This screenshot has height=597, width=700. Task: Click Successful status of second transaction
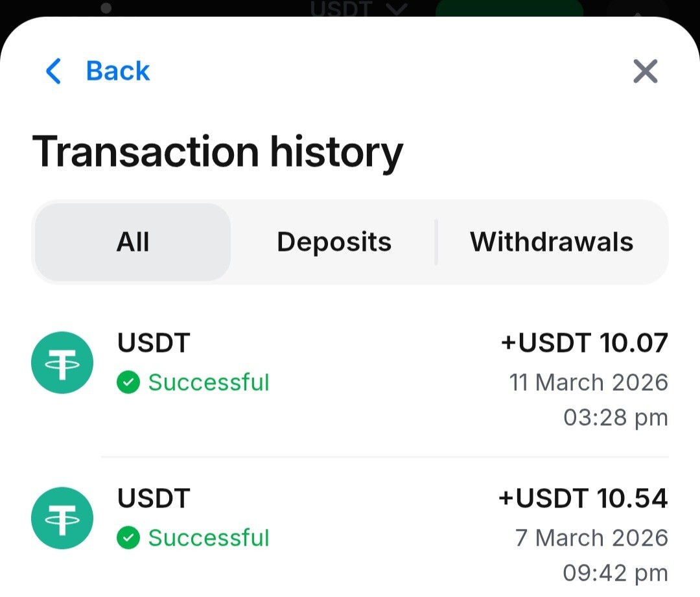(208, 538)
